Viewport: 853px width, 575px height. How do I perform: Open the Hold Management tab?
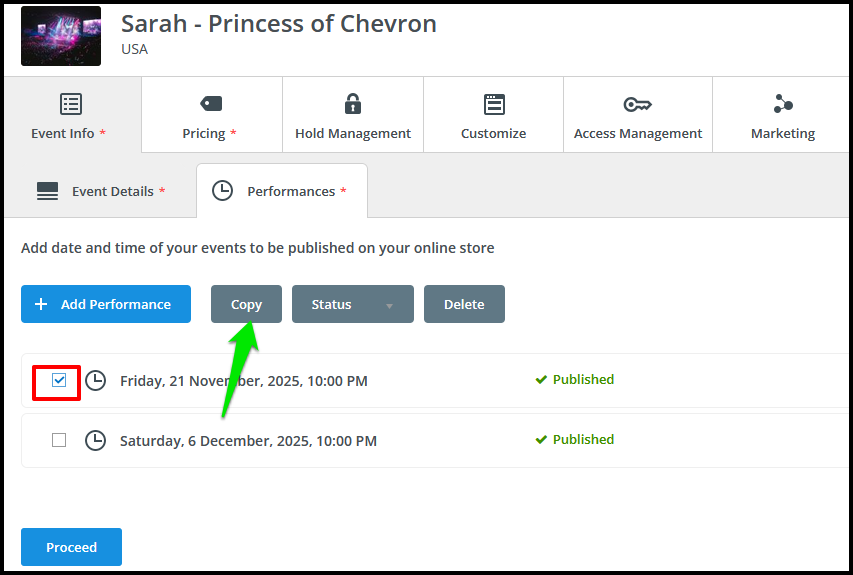coord(353,115)
